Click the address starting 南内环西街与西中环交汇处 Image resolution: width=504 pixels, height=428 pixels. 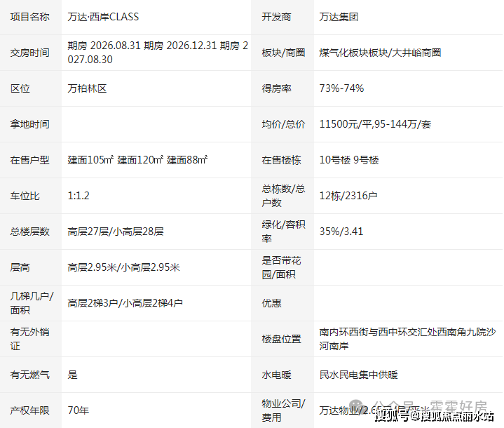tap(407, 338)
